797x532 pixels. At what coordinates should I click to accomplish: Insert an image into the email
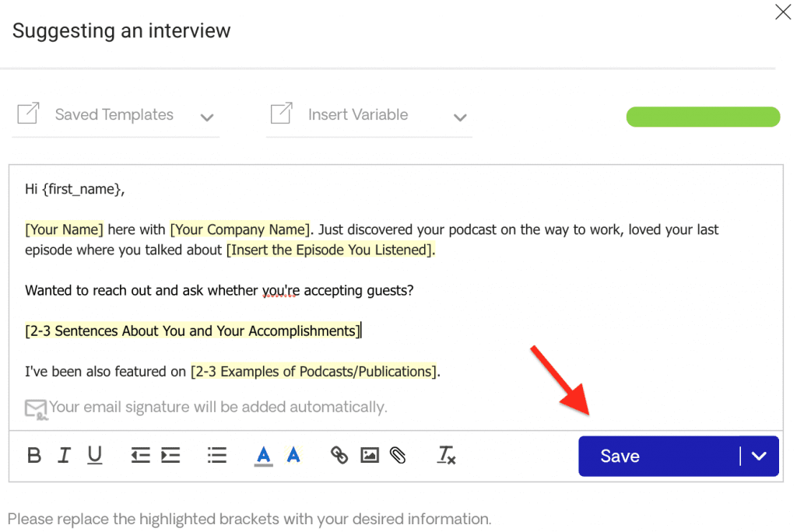(x=370, y=455)
